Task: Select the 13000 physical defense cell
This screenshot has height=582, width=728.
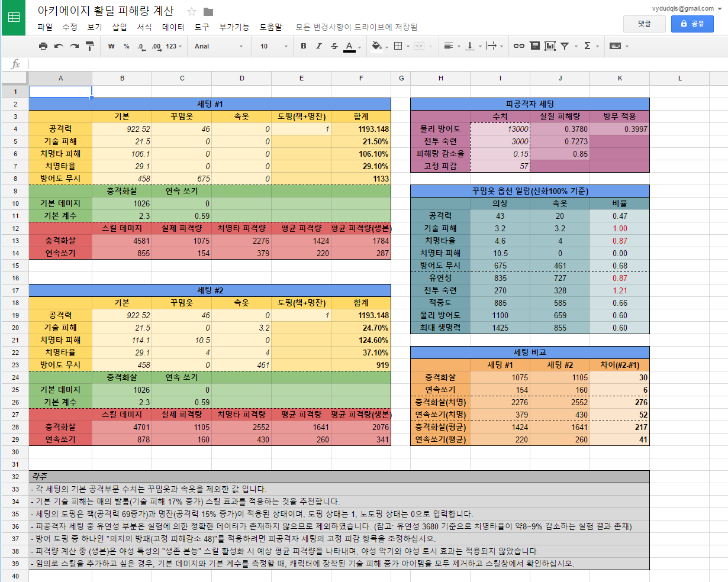Action: click(x=500, y=129)
